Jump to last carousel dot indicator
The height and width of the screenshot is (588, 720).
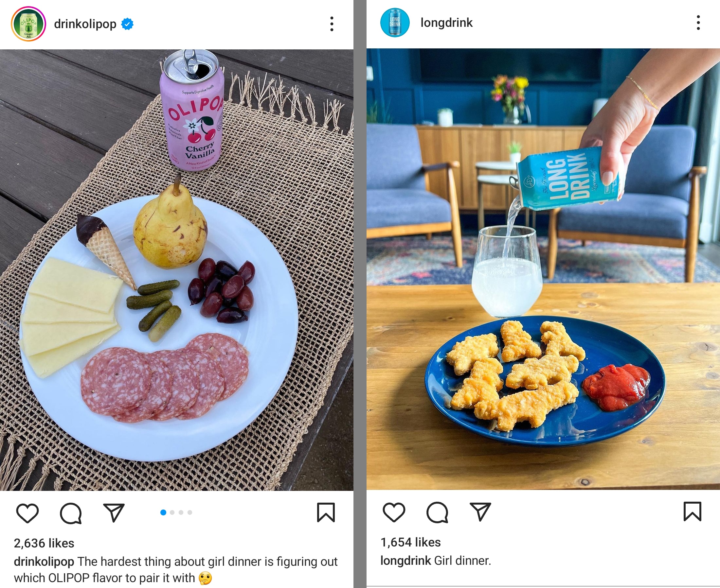[190, 512]
